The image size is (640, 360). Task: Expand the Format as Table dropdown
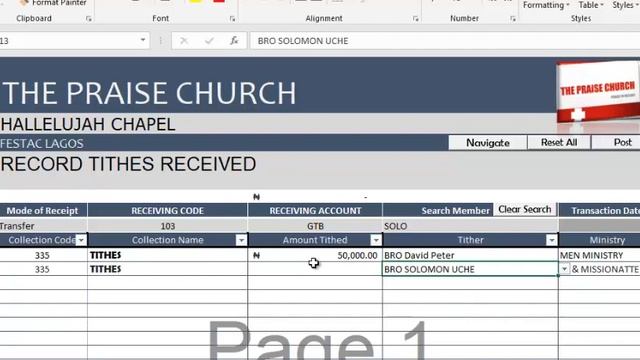coord(591,5)
